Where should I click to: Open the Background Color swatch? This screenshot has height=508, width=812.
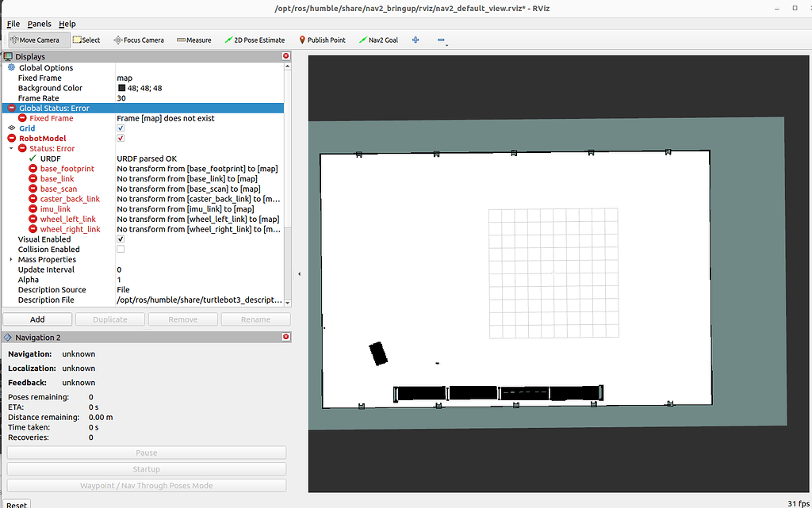(121, 88)
